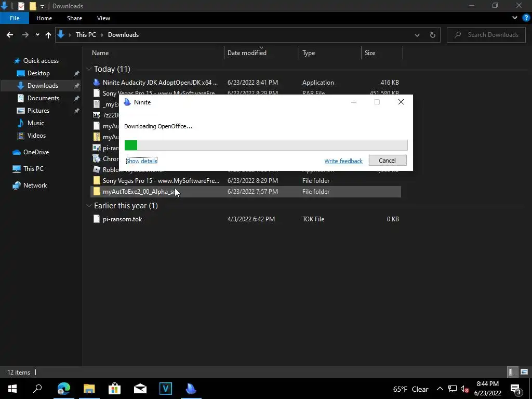
Task: Open Mail app from the taskbar
Action: (x=140, y=389)
